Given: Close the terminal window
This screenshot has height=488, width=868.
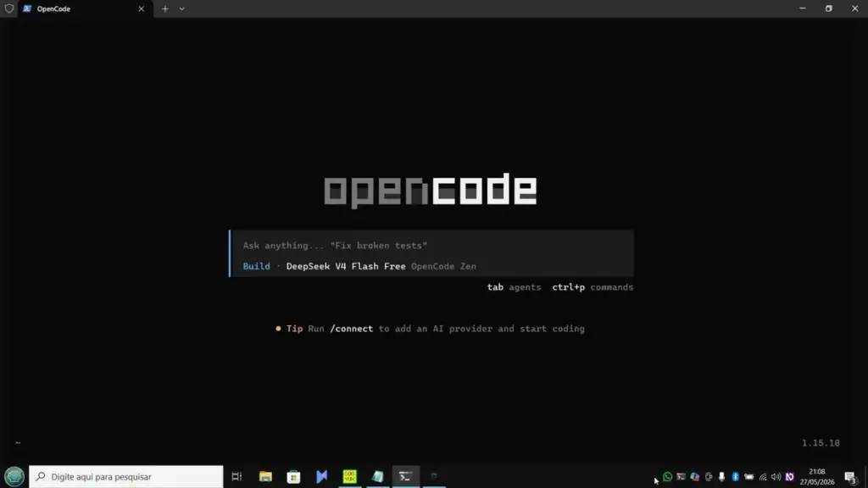Looking at the screenshot, I should (x=854, y=8).
